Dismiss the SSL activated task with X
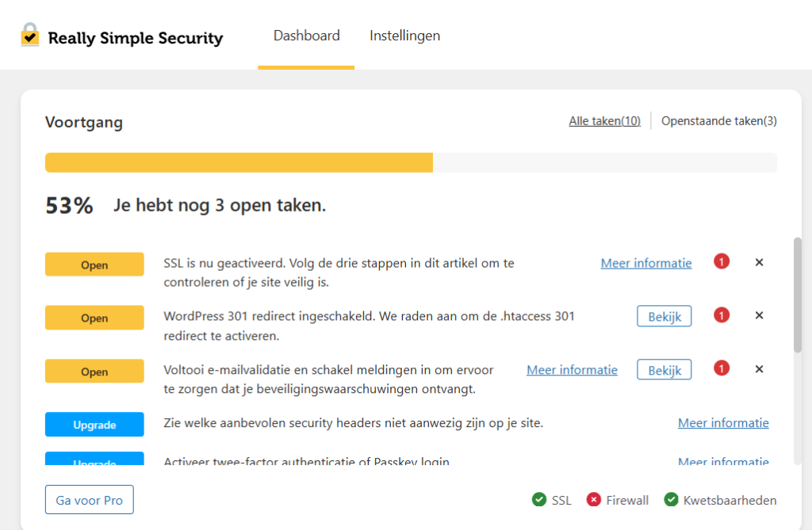This screenshot has width=812, height=530. 759,262
